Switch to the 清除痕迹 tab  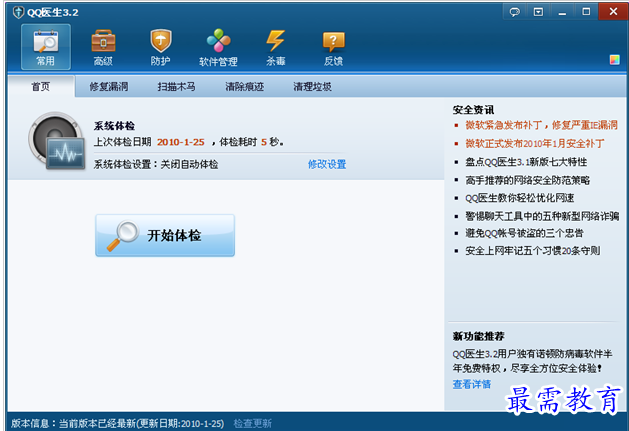pos(244,86)
